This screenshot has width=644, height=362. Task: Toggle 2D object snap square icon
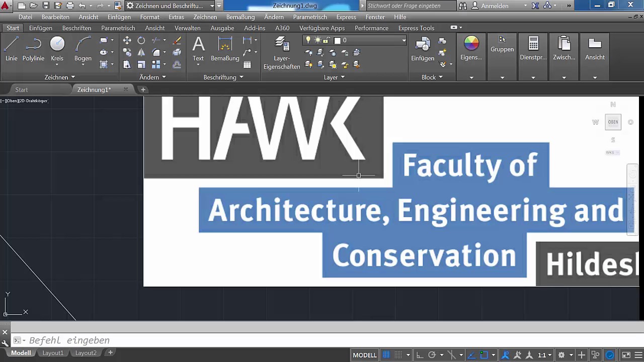tap(484, 354)
